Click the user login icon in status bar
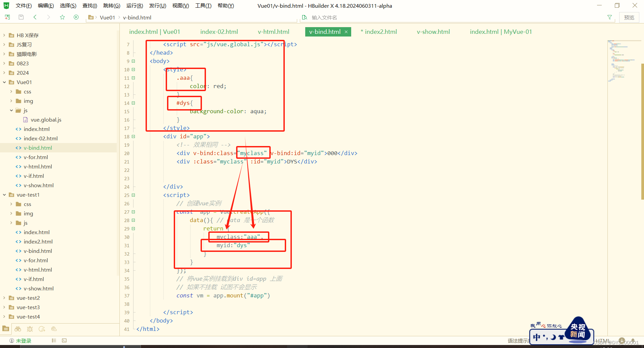 (12, 341)
